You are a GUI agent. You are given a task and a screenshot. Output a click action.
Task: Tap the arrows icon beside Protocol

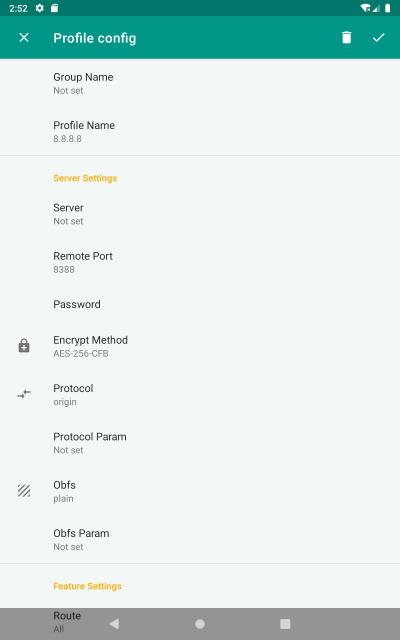coord(24,394)
